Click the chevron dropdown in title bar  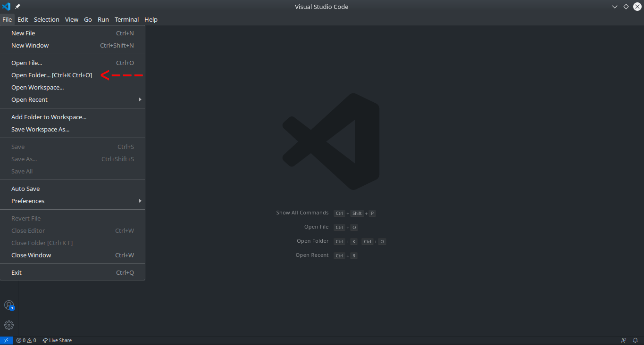click(614, 7)
